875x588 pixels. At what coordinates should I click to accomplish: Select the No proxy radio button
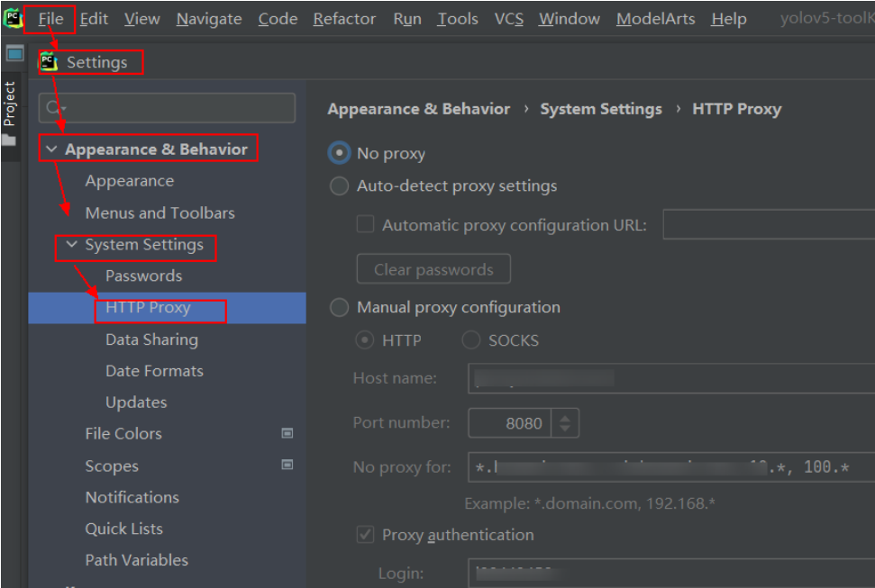tap(339, 153)
